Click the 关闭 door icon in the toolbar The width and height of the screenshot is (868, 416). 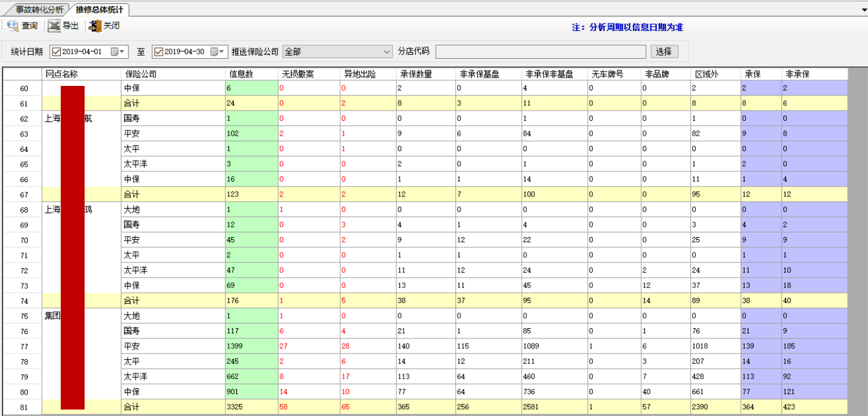pyautogui.click(x=95, y=26)
